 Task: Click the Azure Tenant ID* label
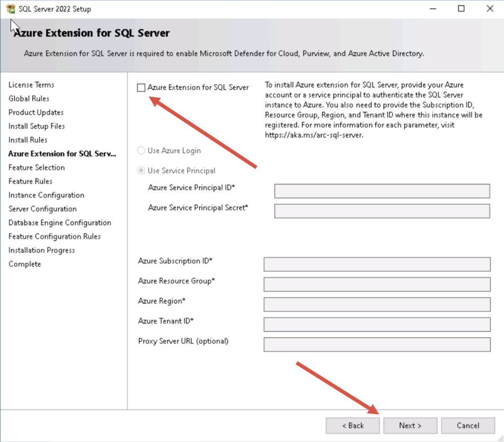tap(166, 321)
